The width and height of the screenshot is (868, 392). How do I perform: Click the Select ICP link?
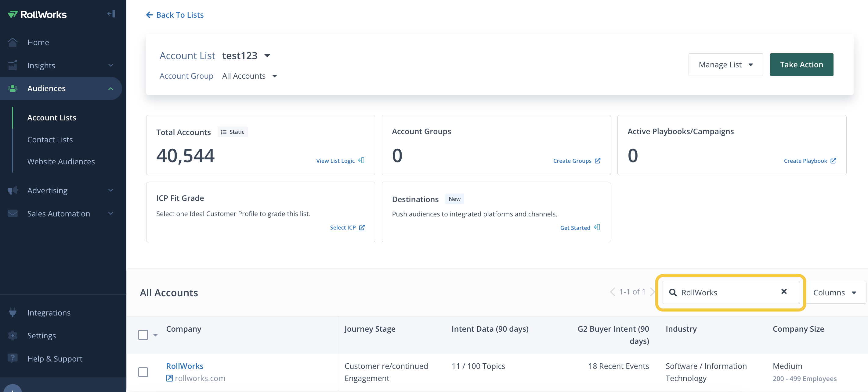[x=343, y=227]
